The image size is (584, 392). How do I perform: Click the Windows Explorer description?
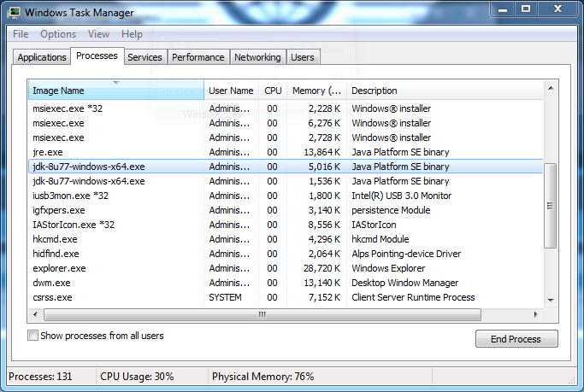tap(388, 268)
